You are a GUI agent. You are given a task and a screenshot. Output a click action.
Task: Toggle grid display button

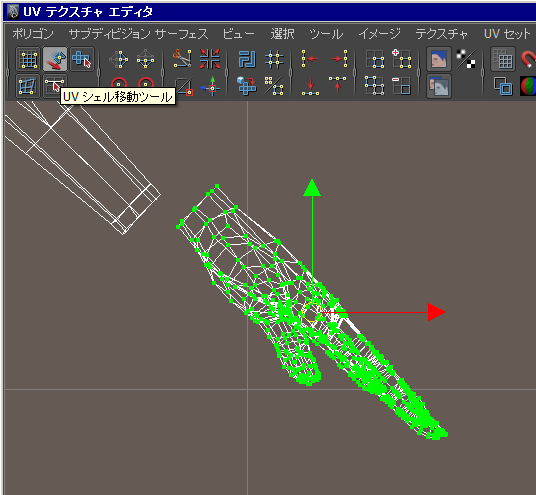[502, 59]
